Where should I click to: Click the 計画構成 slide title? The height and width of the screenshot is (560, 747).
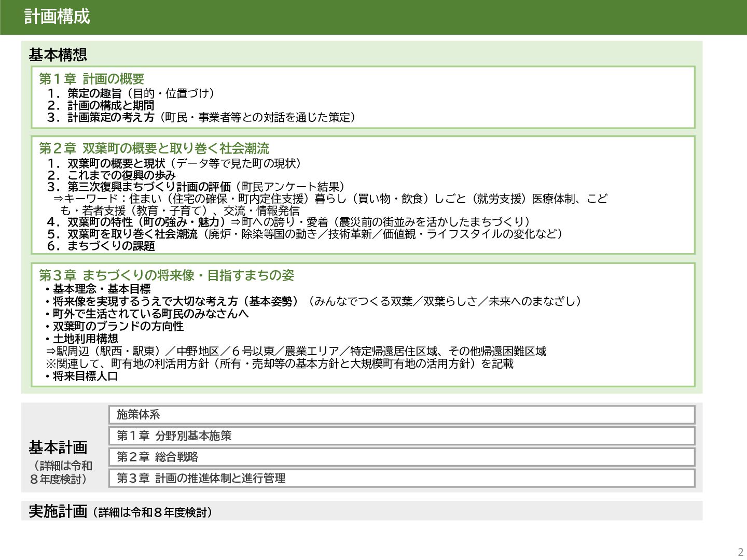click(x=57, y=17)
